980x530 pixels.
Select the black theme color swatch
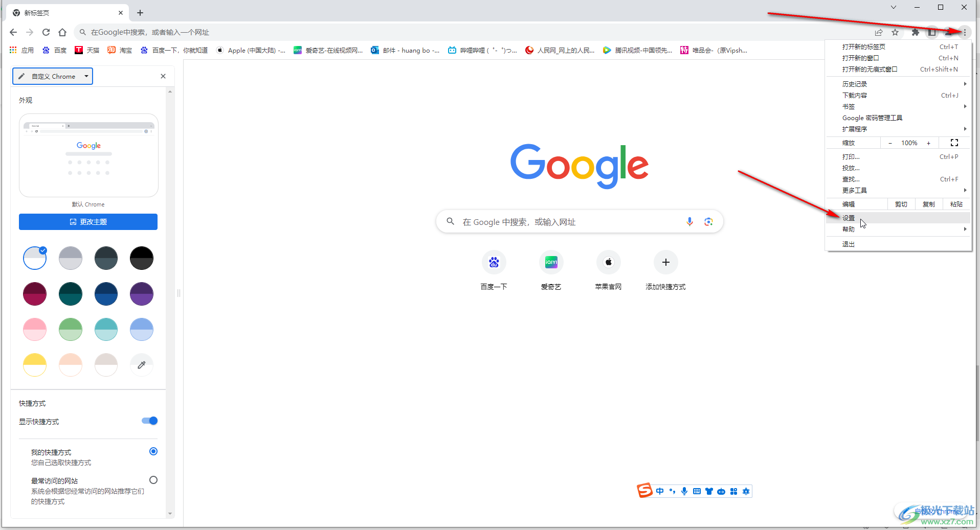[142, 258]
